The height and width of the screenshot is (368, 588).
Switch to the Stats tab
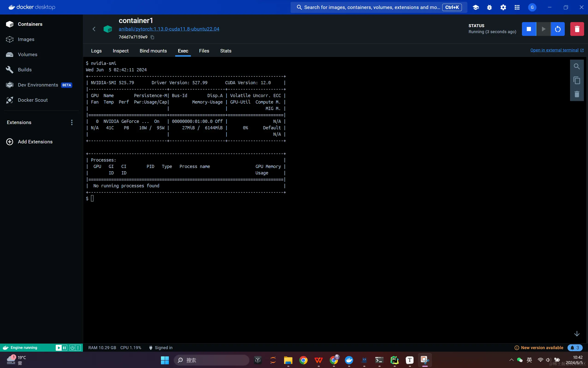[225, 51]
